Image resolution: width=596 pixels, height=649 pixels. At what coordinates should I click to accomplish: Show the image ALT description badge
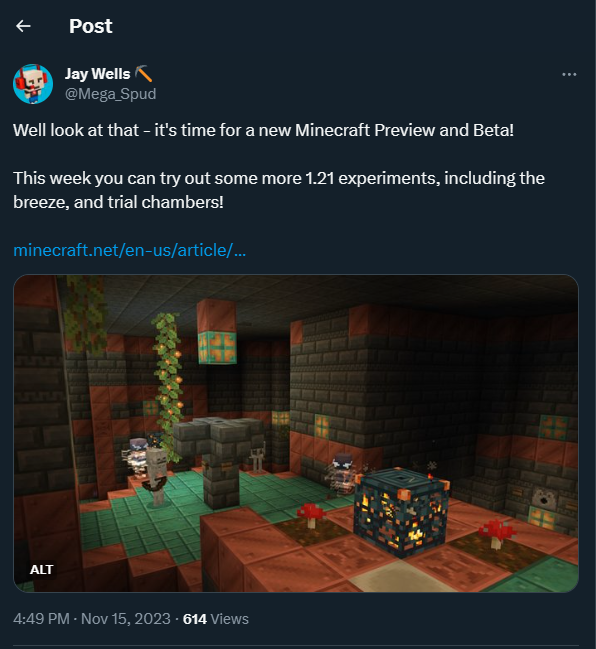41,570
